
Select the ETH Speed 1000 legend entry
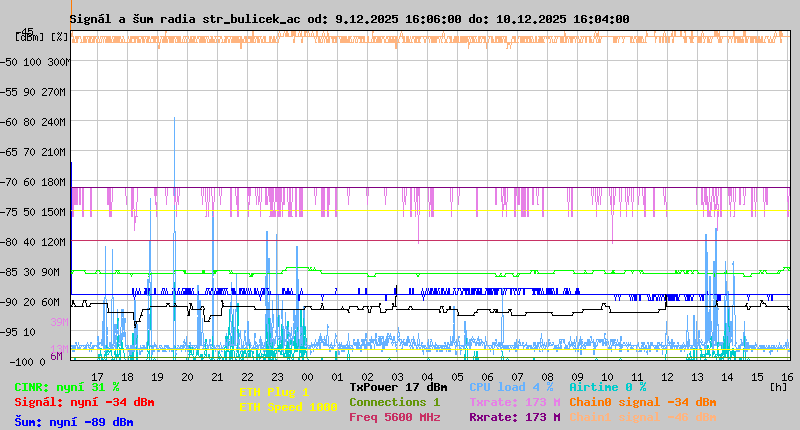tap(288, 407)
